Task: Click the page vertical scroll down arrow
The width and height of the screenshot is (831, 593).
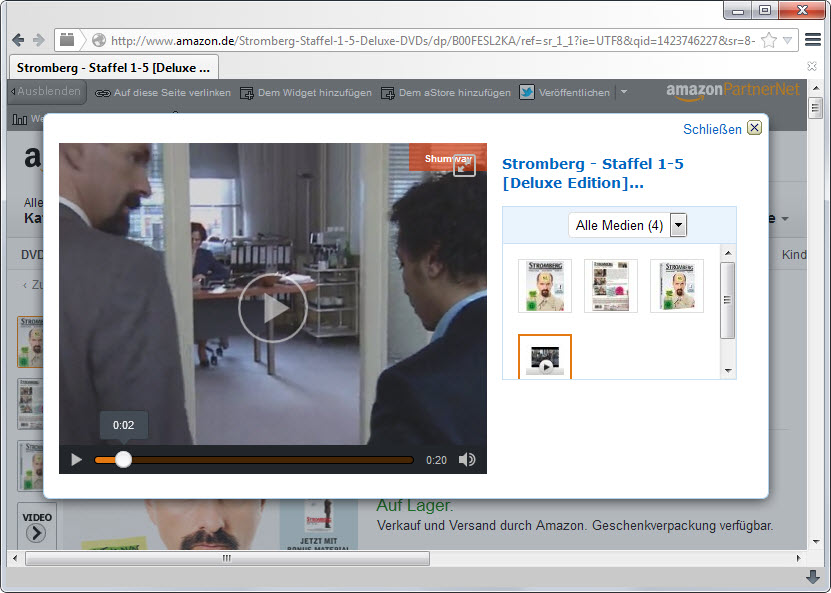Action: pos(816,542)
